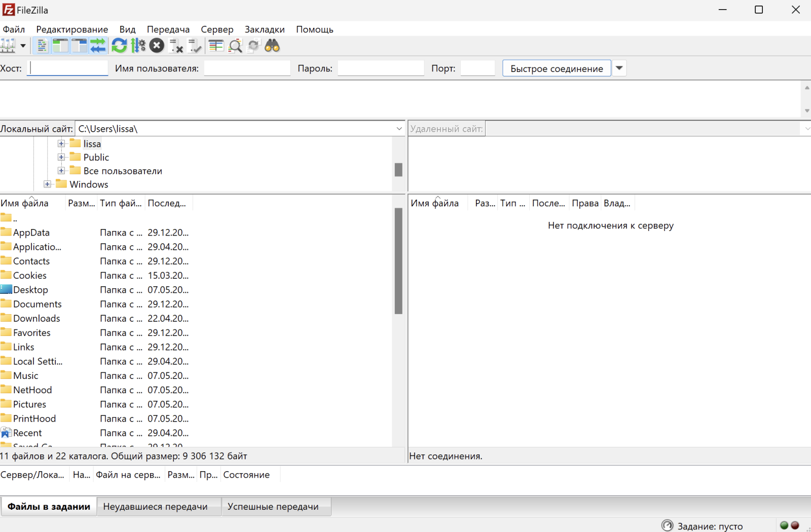
Task: Open the Закладки menu
Action: click(265, 29)
